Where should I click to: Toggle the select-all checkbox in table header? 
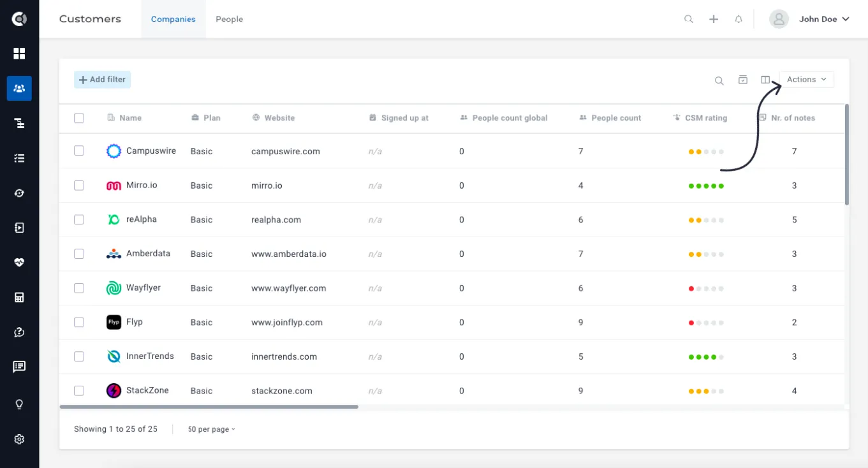tap(79, 118)
